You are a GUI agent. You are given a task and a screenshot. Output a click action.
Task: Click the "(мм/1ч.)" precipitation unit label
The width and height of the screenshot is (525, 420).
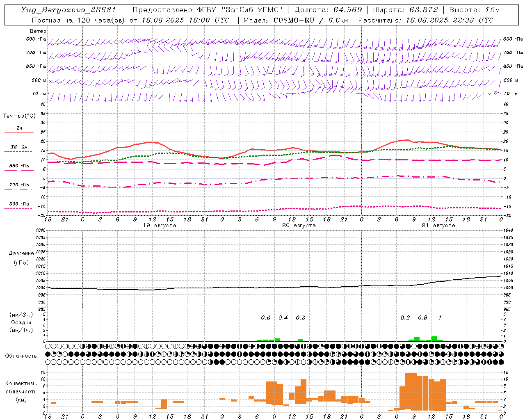[x=21, y=330]
